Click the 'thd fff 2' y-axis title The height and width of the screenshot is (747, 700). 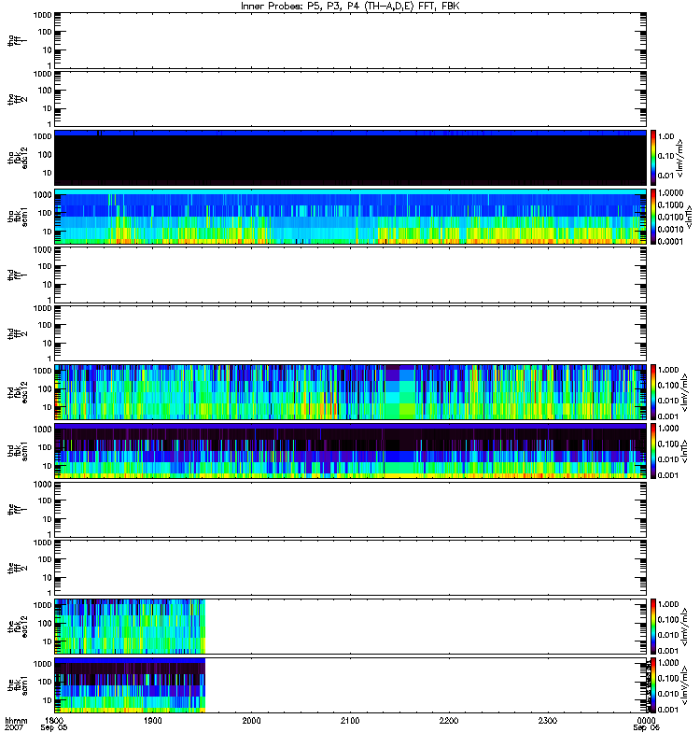18,333
